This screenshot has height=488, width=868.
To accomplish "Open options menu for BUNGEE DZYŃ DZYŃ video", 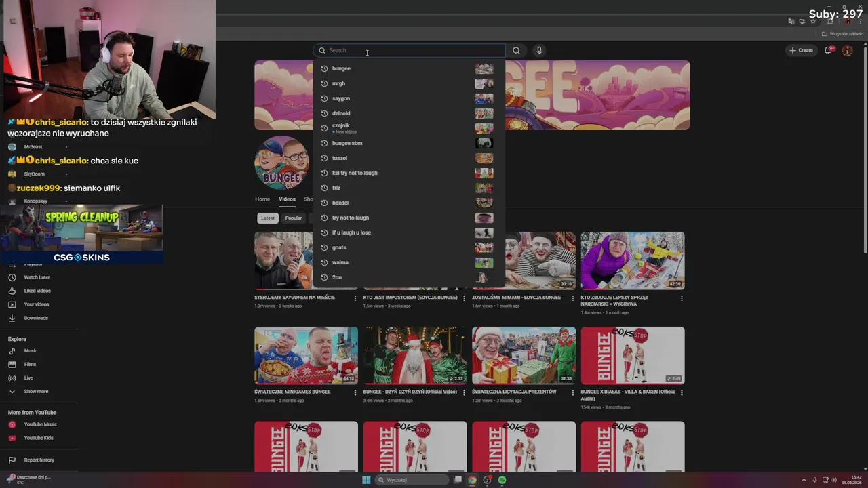I will pos(464,392).
